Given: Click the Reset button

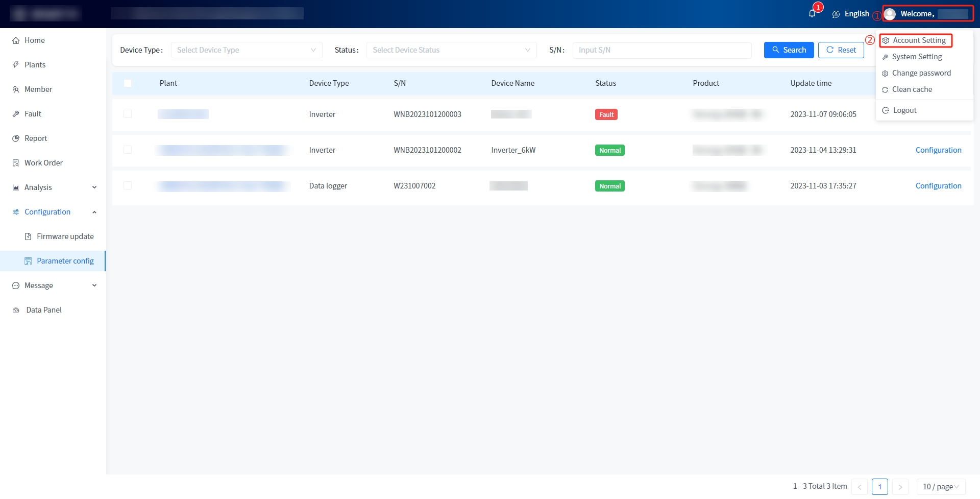Looking at the screenshot, I should click(841, 50).
